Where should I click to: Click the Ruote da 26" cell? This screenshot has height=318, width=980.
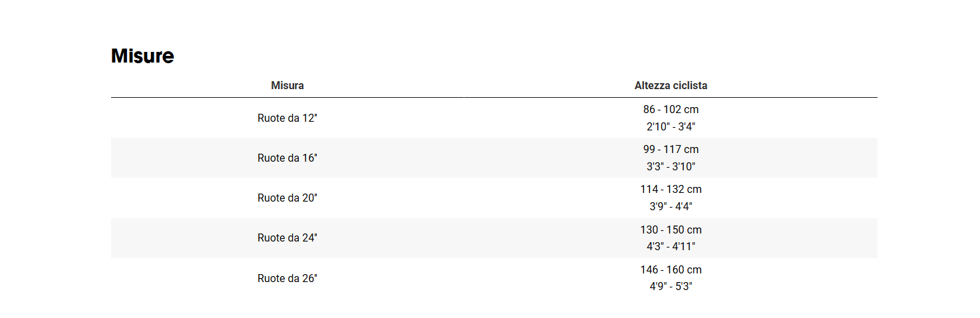click(287, 278)
